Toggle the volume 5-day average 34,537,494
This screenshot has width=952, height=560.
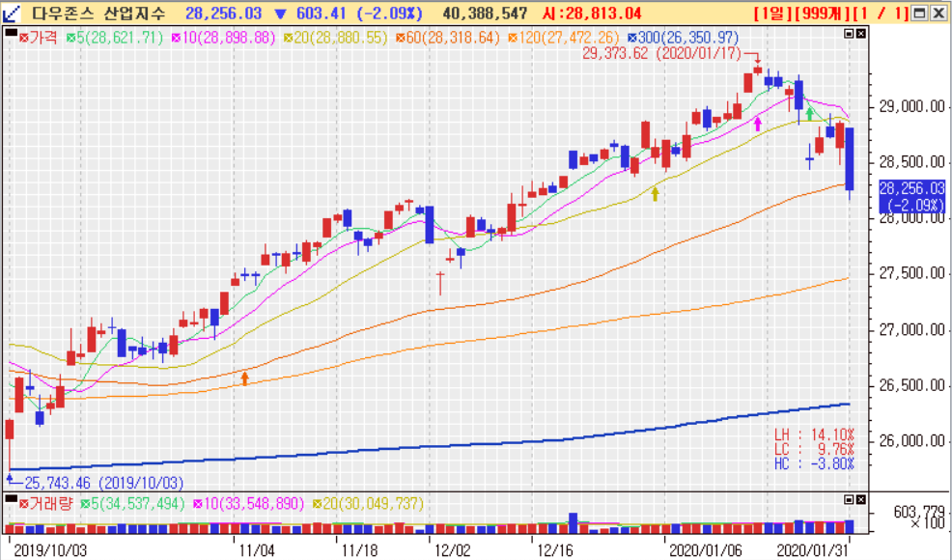click(85, 504)
